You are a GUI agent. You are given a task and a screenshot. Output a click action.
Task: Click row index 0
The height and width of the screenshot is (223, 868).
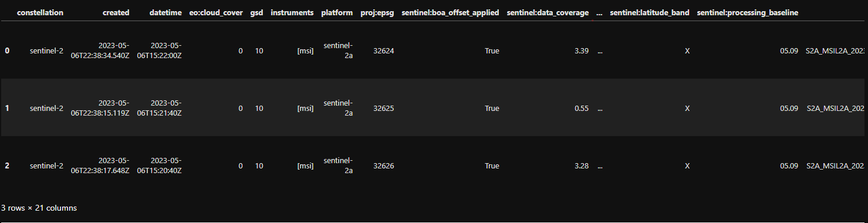tap(7, 50)
